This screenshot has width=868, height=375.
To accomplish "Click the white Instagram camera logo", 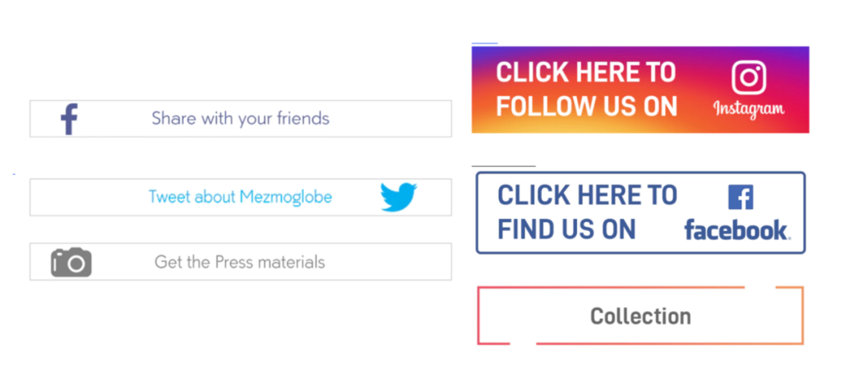I will point(749,77).
